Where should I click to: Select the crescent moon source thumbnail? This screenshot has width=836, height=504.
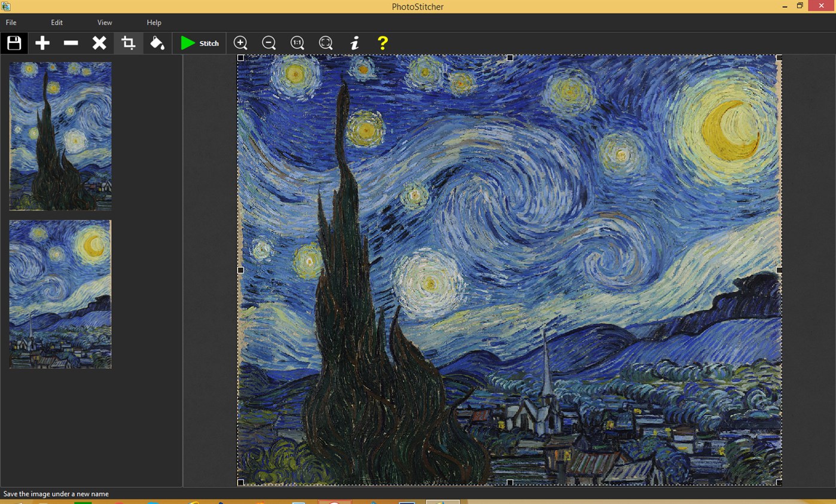pyautogui.click(x=60, y=294)
